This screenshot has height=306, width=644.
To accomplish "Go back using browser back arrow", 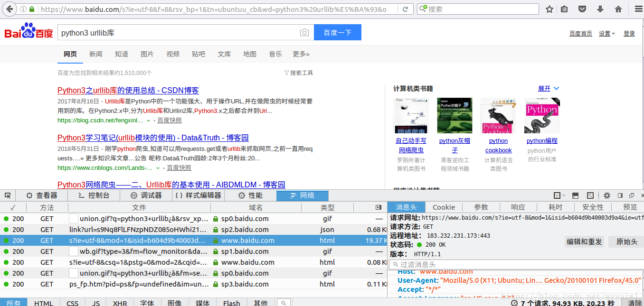I will pyautogui.click(x=10, y=9).
